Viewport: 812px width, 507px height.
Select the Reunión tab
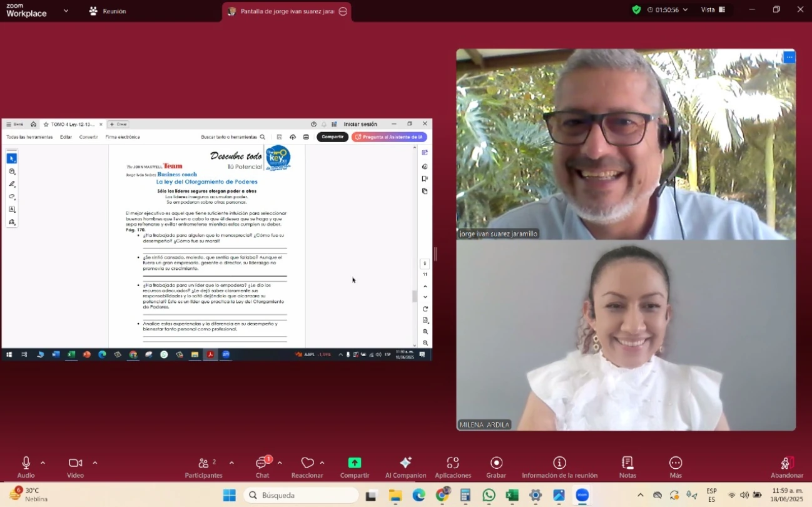[x=108, y=11]
